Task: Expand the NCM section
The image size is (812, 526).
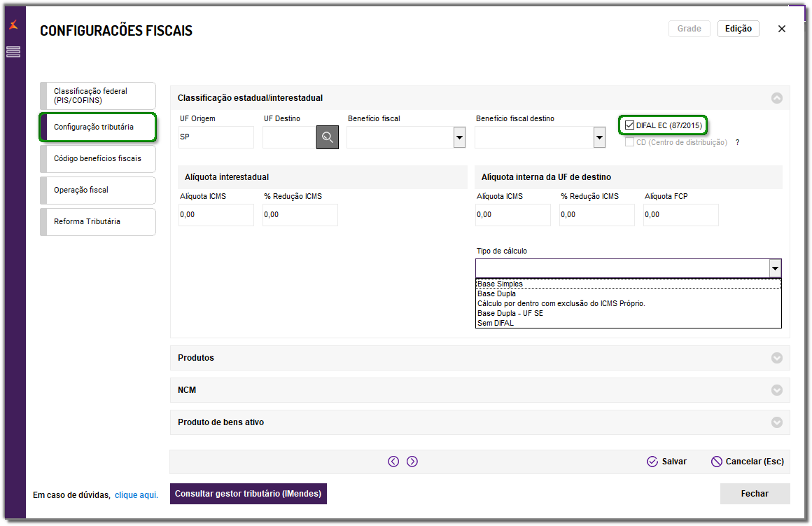Action: [x=776, y=390]
